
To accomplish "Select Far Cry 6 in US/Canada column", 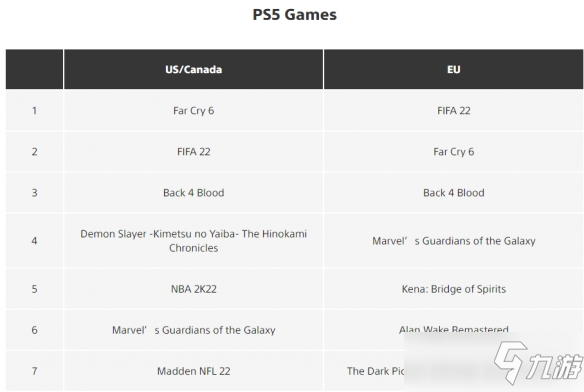I will (194, 111).
